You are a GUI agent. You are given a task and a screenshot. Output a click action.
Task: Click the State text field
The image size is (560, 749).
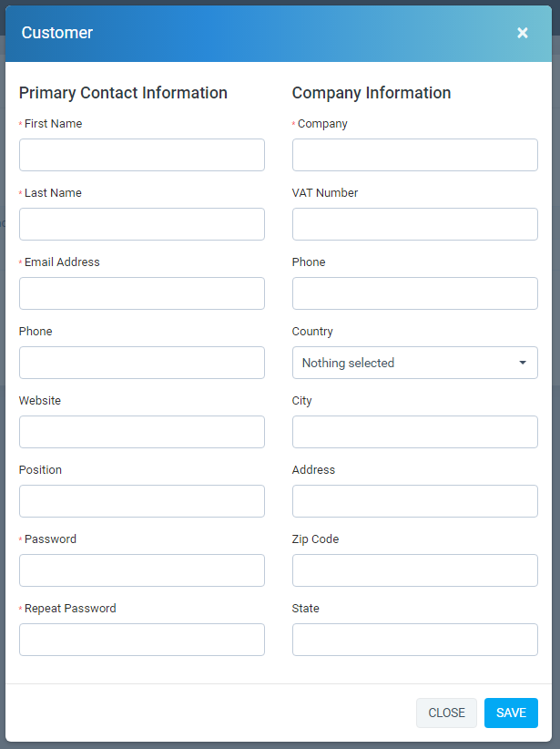pyautogui.click(x=414, y=640)
